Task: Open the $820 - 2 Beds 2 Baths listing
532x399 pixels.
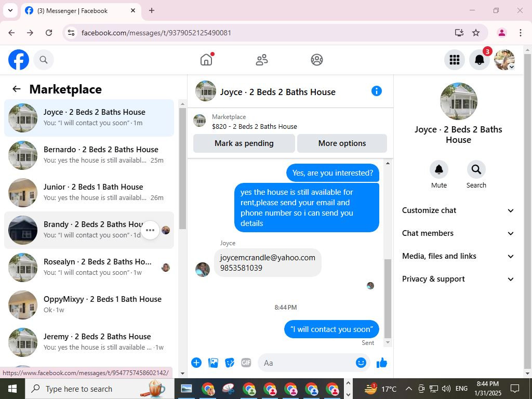Action: coord(255,127)
